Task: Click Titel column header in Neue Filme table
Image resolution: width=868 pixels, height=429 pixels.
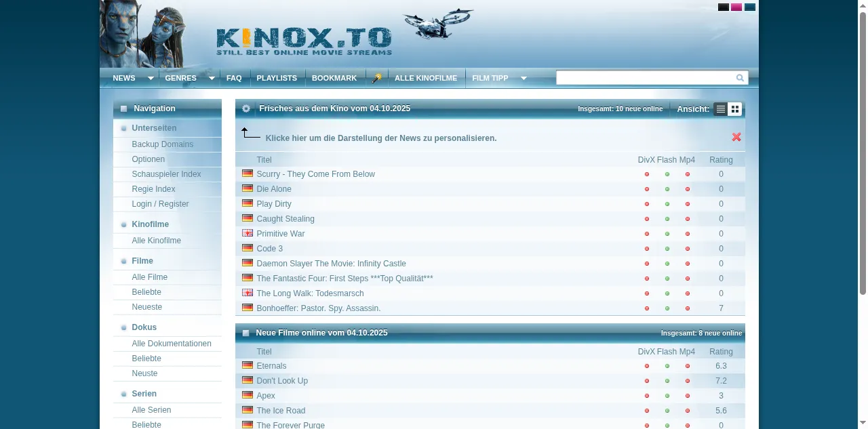Action: pos(264,352)
